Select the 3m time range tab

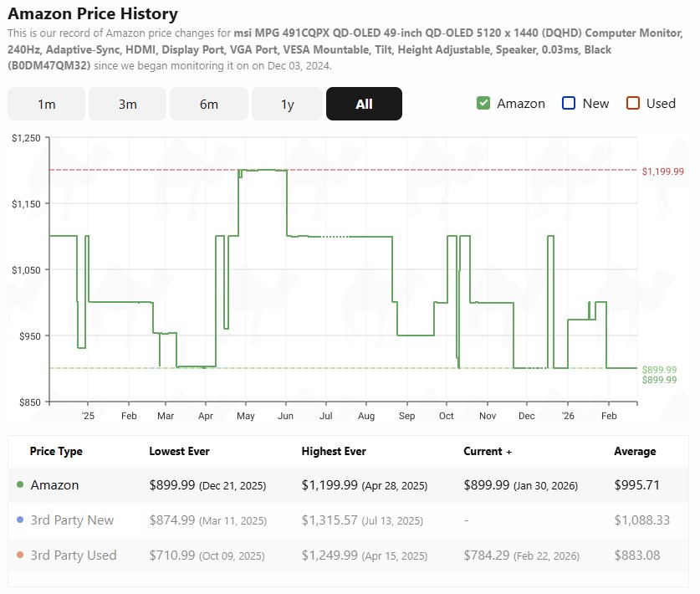tap(127, 104)
